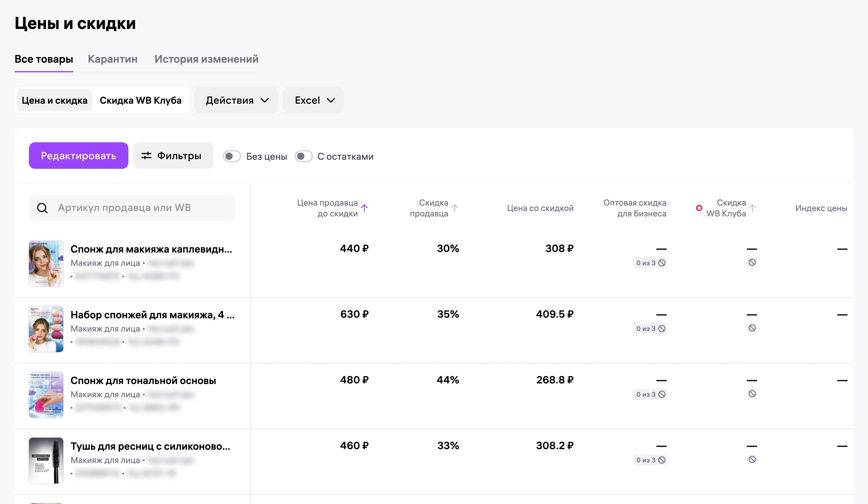Click the red WB Club badge icon

pyautogui.click(x=699, y=208)
